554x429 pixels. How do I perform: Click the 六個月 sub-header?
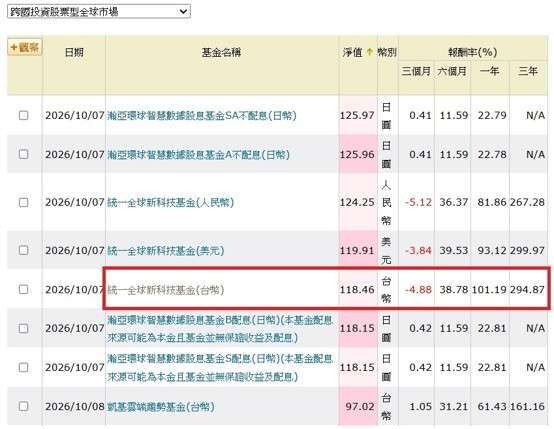click(452, 71)
